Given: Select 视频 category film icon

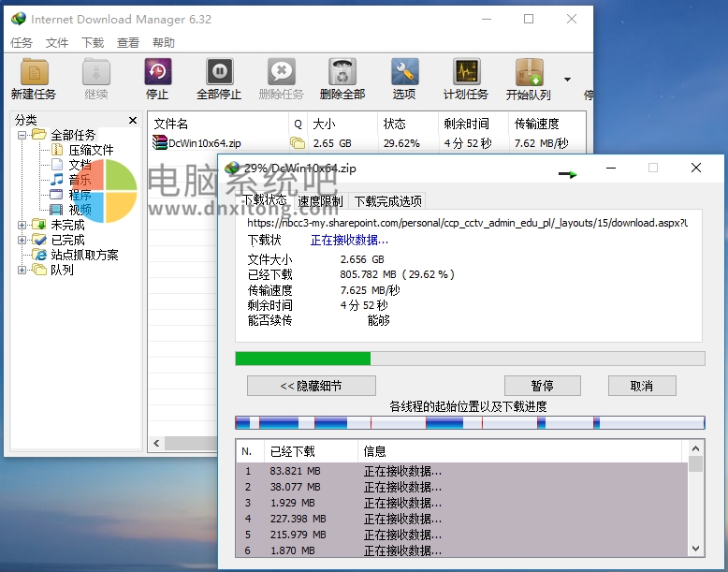Looking at the screenshot, I should pos(57,210).
